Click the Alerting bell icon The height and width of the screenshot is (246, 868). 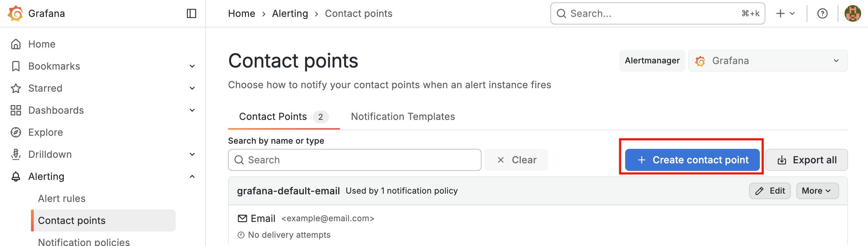[x=16, y=176]
